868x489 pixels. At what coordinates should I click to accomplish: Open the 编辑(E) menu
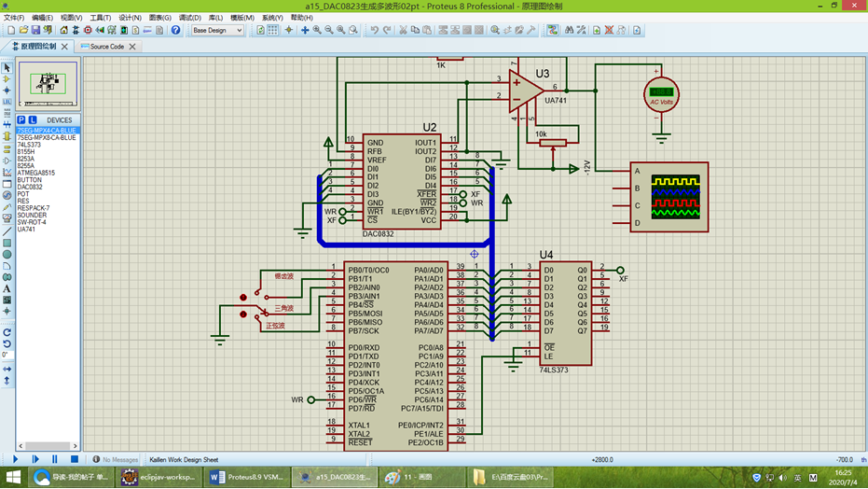pos(42,18)
